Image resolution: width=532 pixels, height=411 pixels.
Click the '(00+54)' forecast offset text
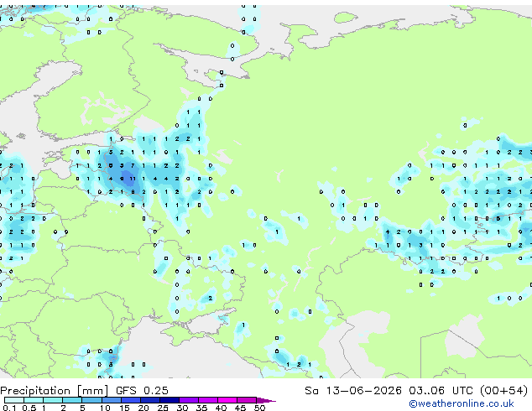pos(504,391)
